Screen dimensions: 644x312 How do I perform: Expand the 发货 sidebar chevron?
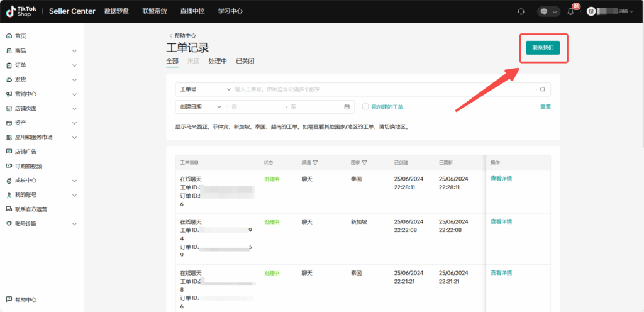point(74,80)
